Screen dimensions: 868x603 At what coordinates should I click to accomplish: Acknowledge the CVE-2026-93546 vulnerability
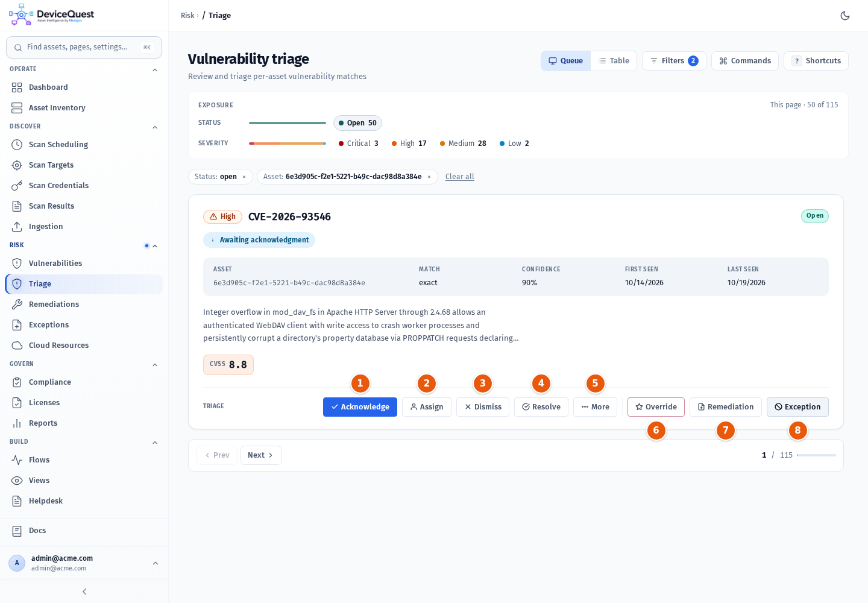coord(360,407)
